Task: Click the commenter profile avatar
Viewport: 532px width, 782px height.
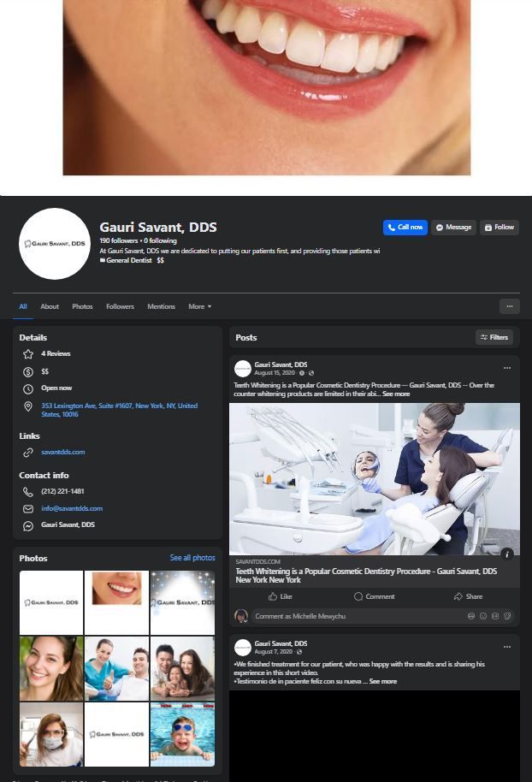Action: click(x=241, y=616)
